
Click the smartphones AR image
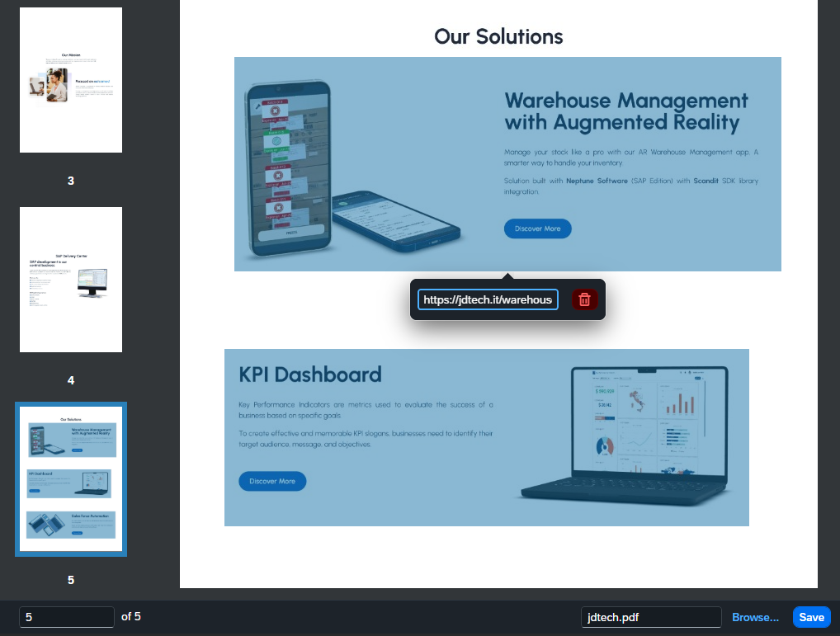352,167
